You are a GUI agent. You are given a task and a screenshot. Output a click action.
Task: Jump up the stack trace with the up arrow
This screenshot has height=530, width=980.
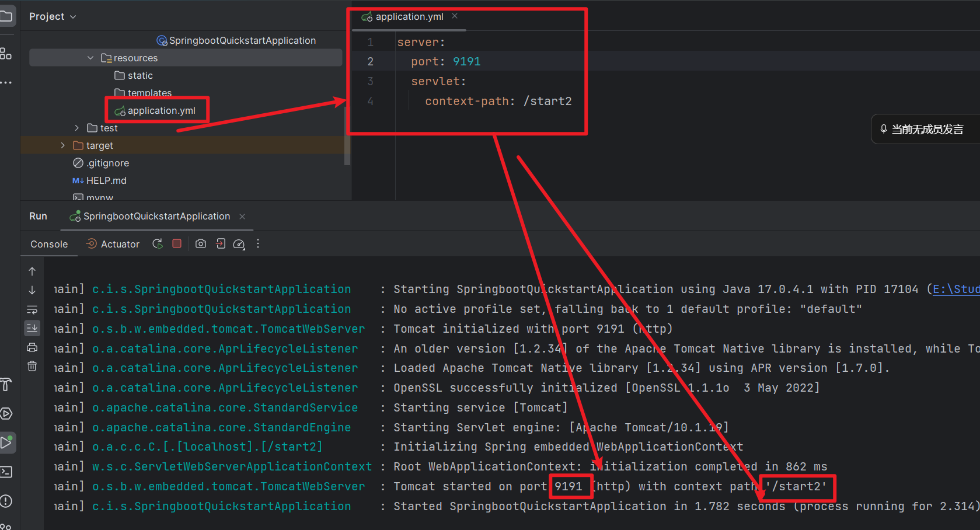32,271
